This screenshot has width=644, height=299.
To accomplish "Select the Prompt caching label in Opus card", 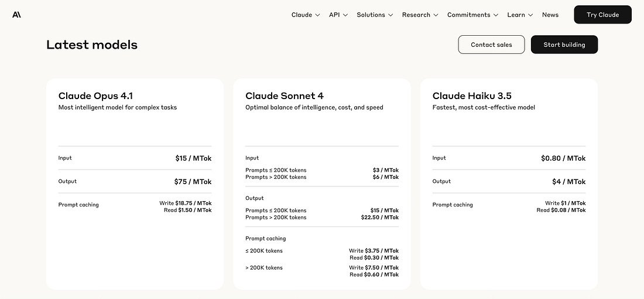I will click(x=78, y=205).
